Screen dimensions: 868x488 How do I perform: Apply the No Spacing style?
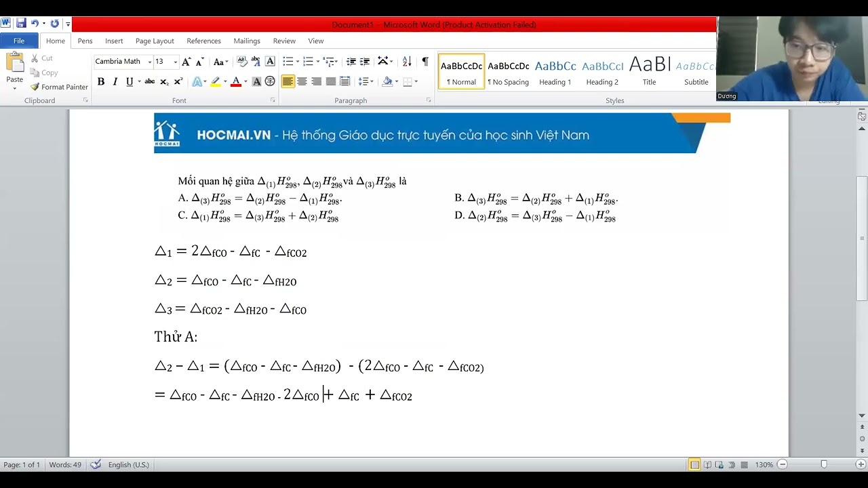tap(508, 72)
